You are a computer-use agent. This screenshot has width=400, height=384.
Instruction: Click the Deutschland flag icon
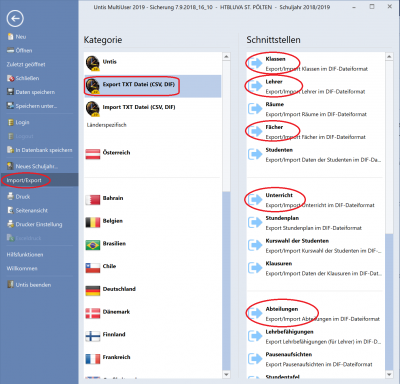pyautogui.click(x=93, y=291)
